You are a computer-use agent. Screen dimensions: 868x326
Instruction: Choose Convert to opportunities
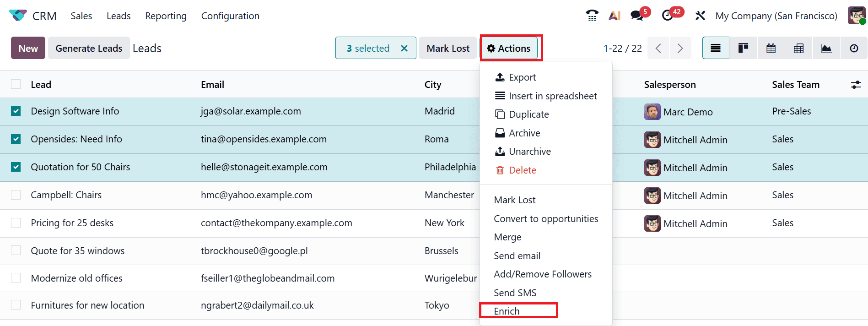click(546, 218)
